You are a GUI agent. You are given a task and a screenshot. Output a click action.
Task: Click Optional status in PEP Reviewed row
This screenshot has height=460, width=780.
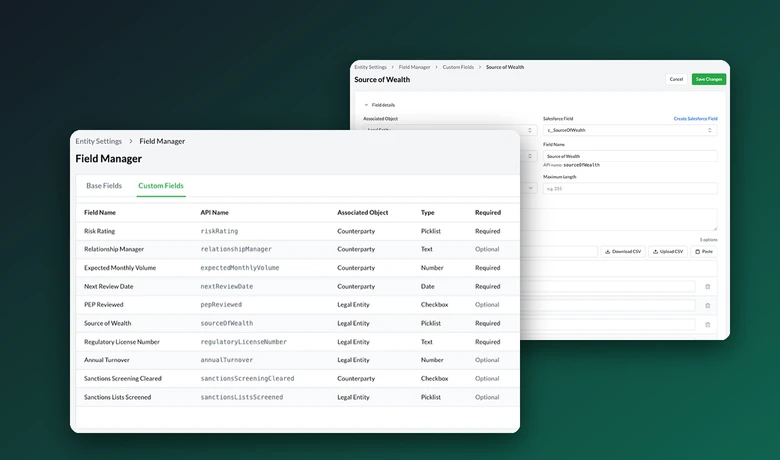(487, 304)
